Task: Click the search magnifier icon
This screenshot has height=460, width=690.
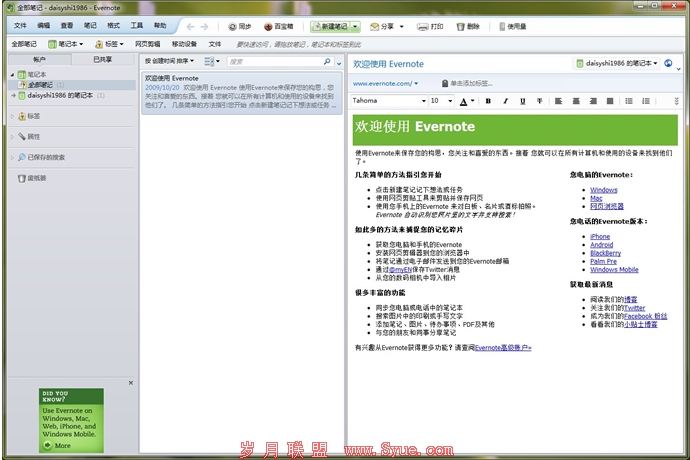Action: (327, 62)
